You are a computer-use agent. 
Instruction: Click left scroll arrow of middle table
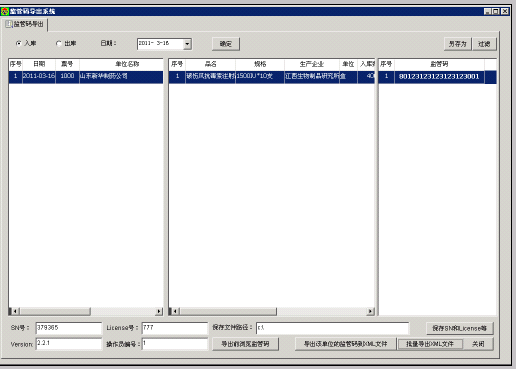(x=175, y=311)
